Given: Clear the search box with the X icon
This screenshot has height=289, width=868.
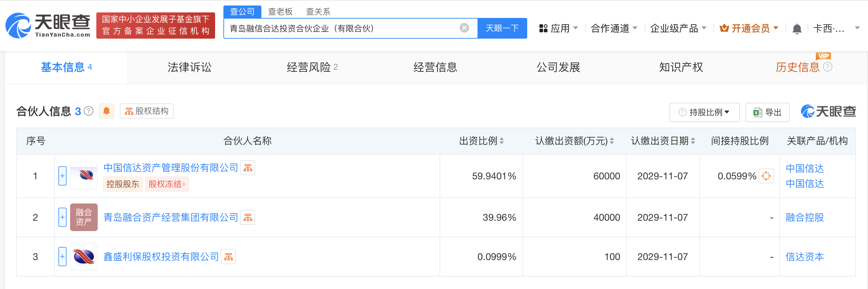Looking at the screenshot, I should click(464, 28).
